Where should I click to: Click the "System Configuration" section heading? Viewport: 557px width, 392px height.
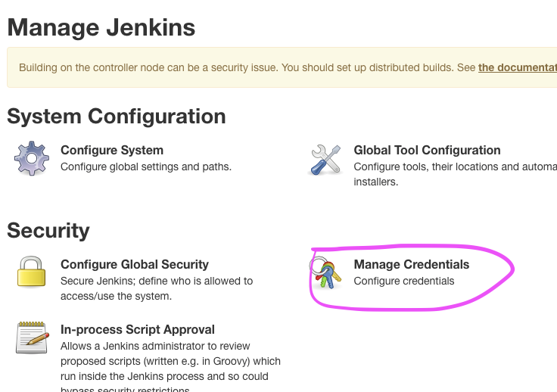[117, 116]
